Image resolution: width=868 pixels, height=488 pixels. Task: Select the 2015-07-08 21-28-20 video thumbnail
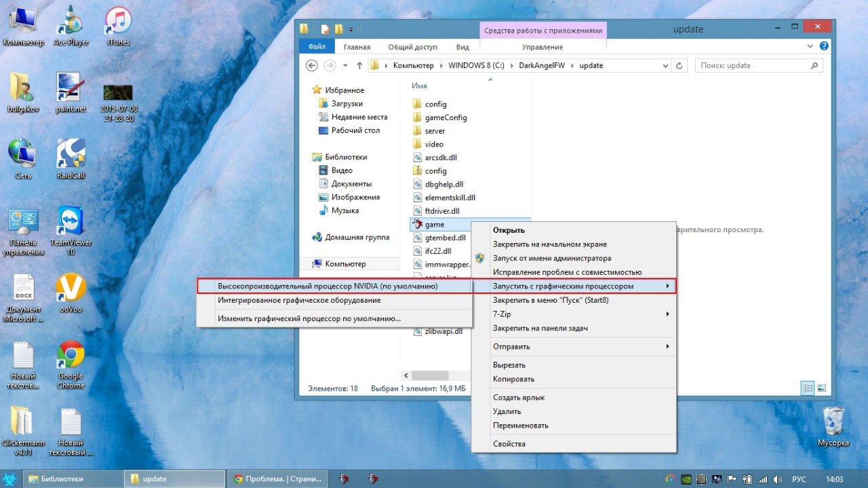click(x=118, y=101)
